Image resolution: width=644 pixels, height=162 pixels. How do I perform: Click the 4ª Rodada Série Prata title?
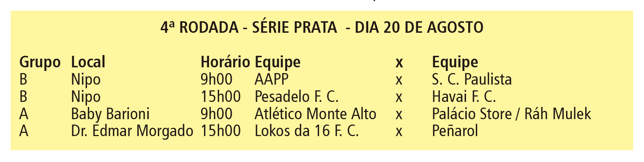[x=322, y=28]
